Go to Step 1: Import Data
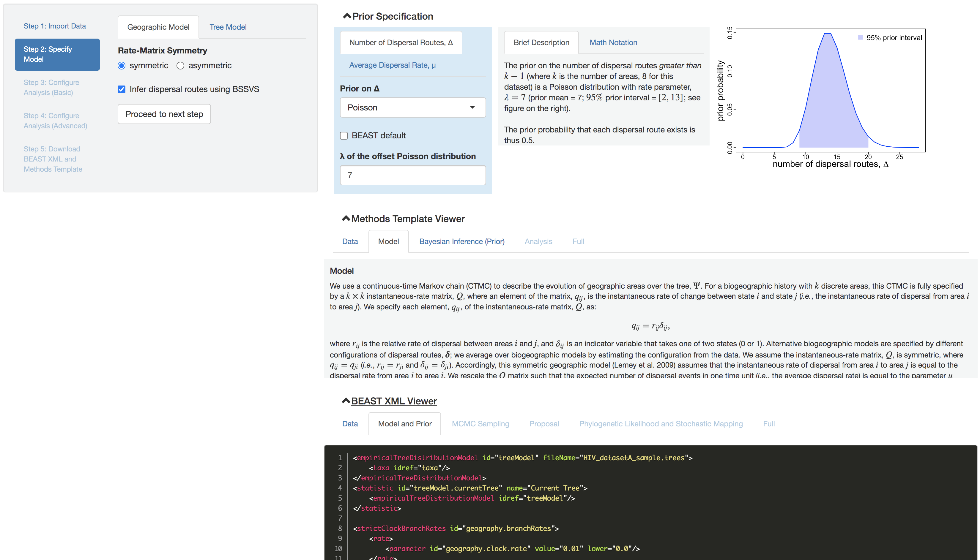The image size is (980, 560). (x=55, y=26)
